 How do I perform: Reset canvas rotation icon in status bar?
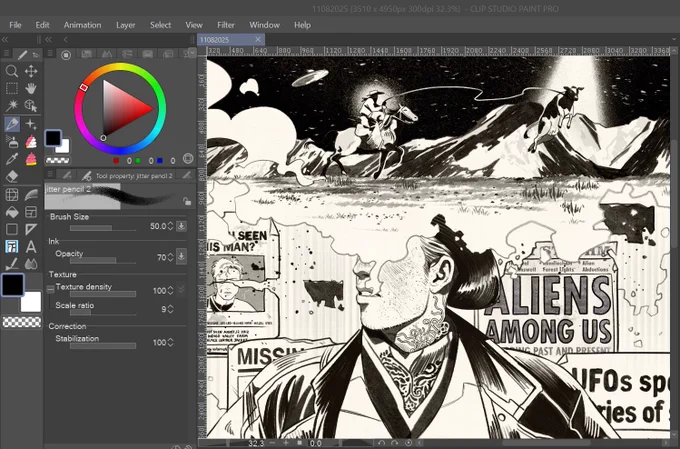(x=408, y=443)
